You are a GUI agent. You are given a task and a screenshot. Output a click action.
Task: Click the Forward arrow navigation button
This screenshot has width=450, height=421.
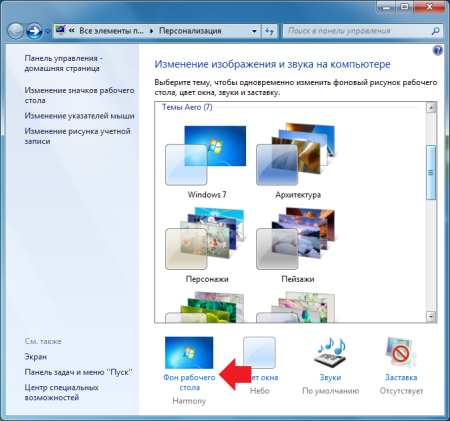34,31
